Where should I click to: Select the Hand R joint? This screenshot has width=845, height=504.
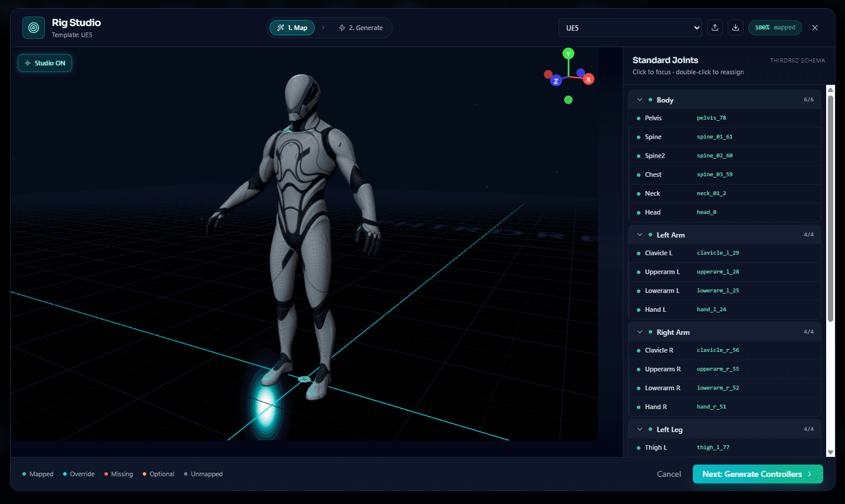click(725, 407)
